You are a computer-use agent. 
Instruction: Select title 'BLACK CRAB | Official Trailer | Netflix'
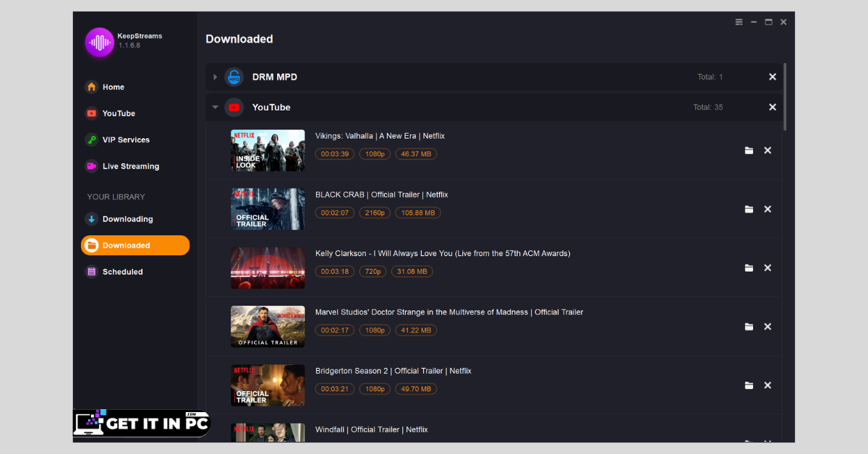[x=381, y=194]
